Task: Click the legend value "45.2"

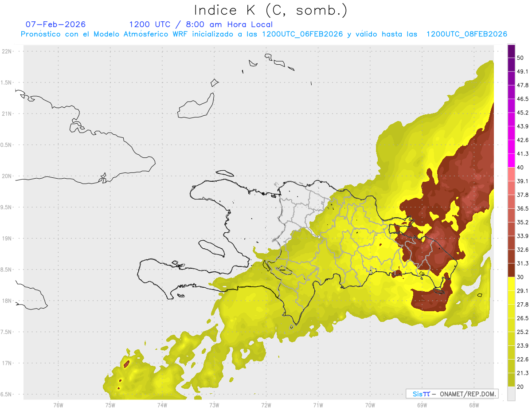Action: (x=523, y=113)
